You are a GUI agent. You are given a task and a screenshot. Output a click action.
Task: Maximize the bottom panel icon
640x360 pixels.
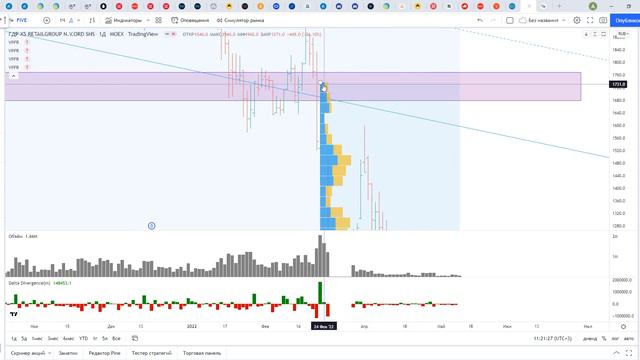[629, 353]
